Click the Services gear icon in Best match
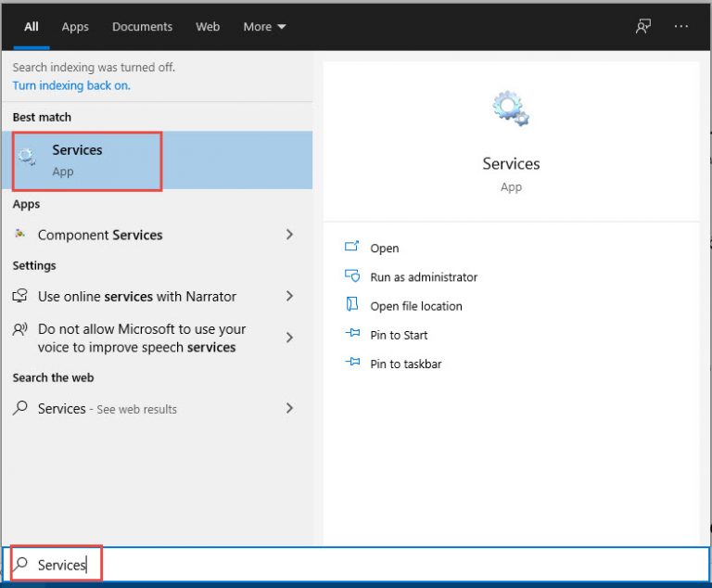Screen dimensions: 712x588 [27, 157]
